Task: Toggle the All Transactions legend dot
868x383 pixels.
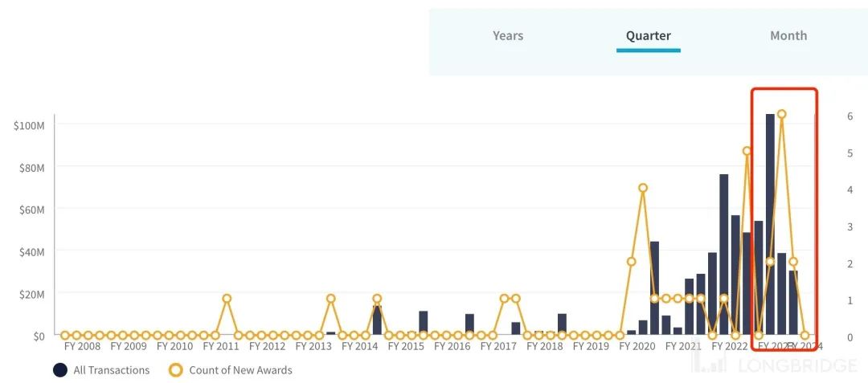Action: [x=60, y=370]
